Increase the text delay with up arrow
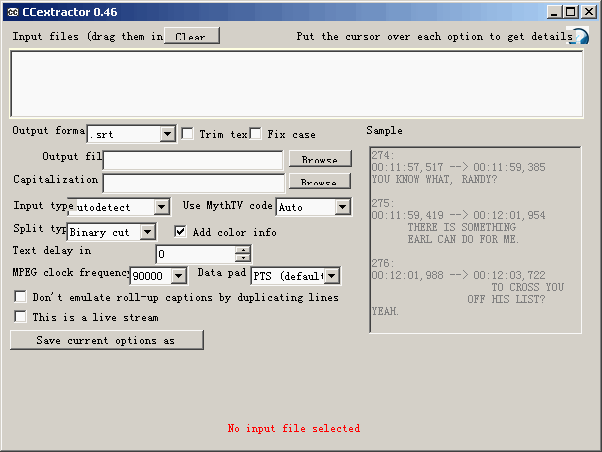Viewport: 602px width, 452px height. 243,250
